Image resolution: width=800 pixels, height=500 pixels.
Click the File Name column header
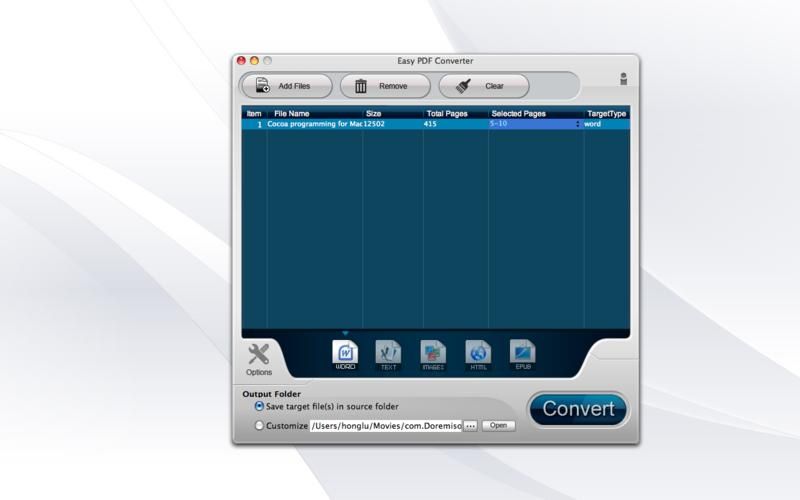pos(315,114)
